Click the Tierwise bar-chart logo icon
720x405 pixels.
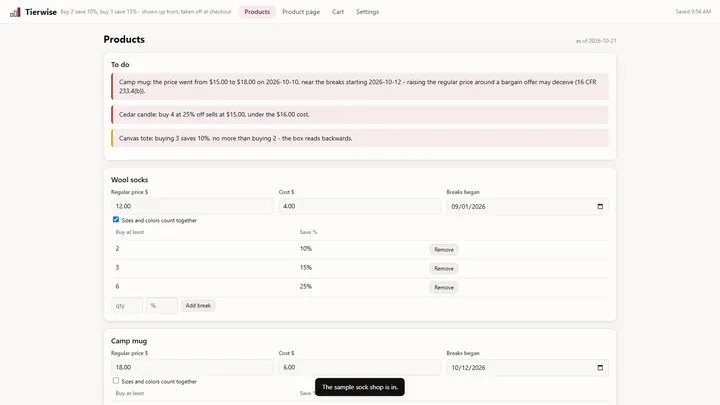point(15,12)
